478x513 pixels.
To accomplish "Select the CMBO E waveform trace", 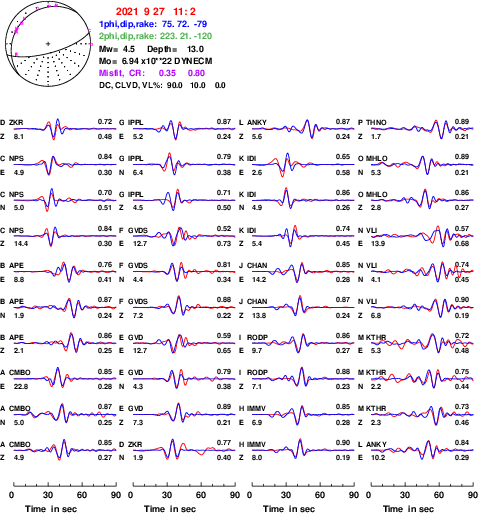I will 63,378.
